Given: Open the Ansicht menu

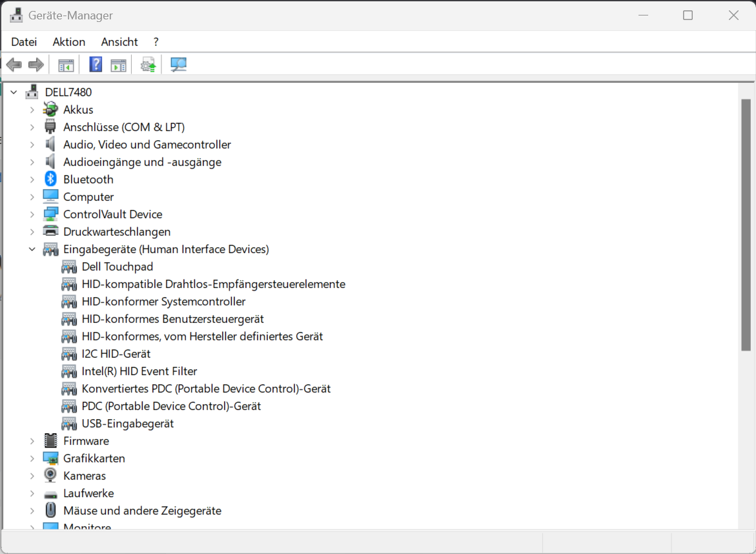Looking at the screenshot, I should (x=119, y=42).
